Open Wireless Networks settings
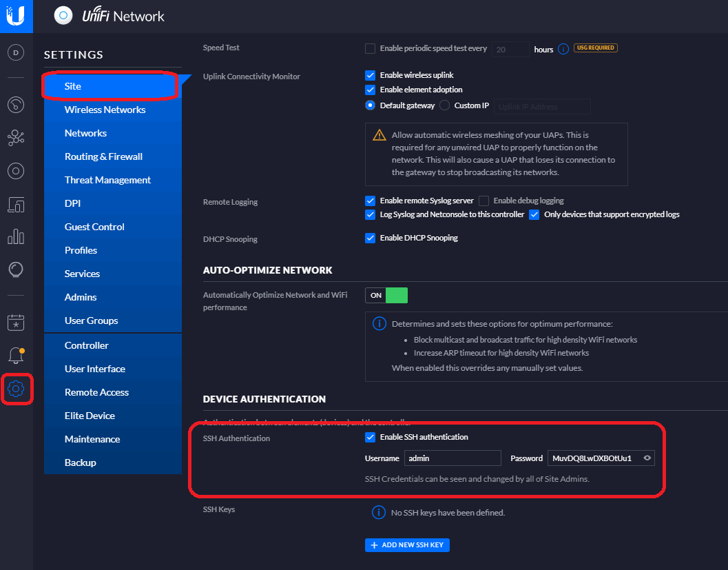 point(113,110)
